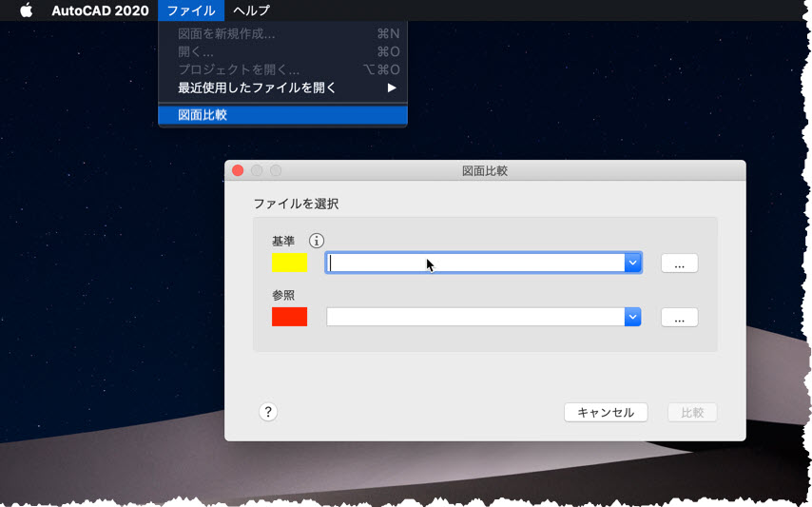This screenshot has width=812, height=507.
Task: Click the info icon next to 基準
Action: 317,241
